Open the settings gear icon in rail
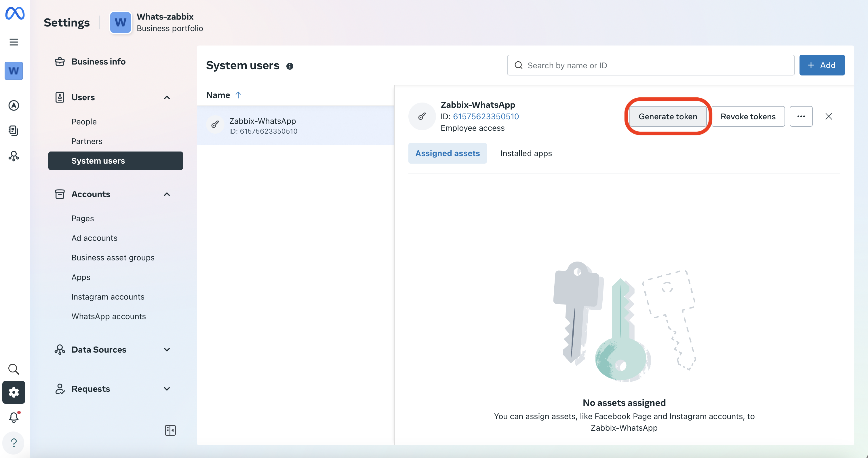This screenshot has height=458, width=868. (x=14, y=392)
